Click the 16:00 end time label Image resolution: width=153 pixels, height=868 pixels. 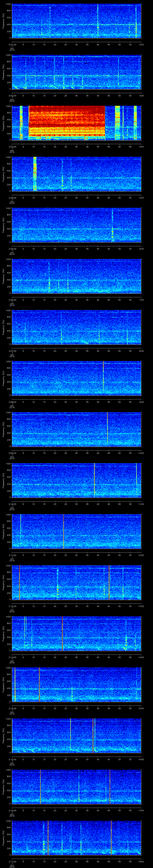(141, 759)
